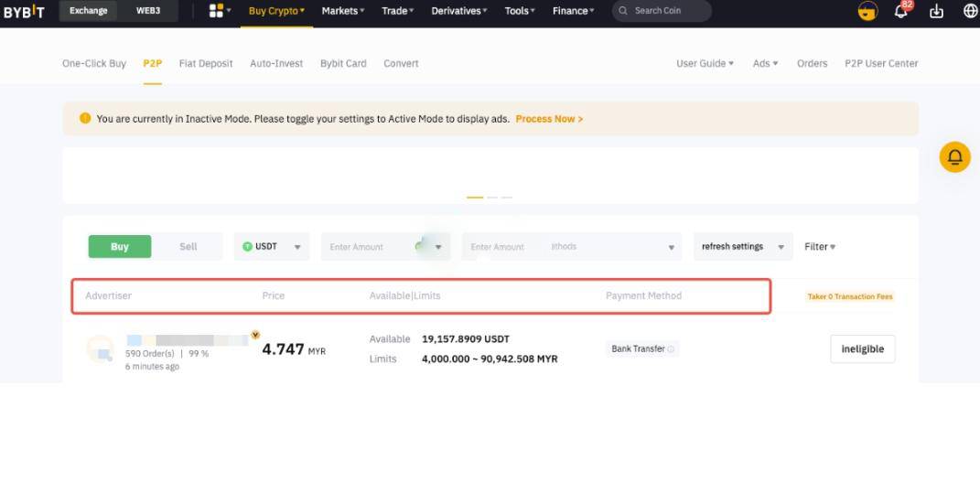980x482 pixels.
Task: Click the floating yellow bell button
Action: pyautogui.click(x=954, y=157)
